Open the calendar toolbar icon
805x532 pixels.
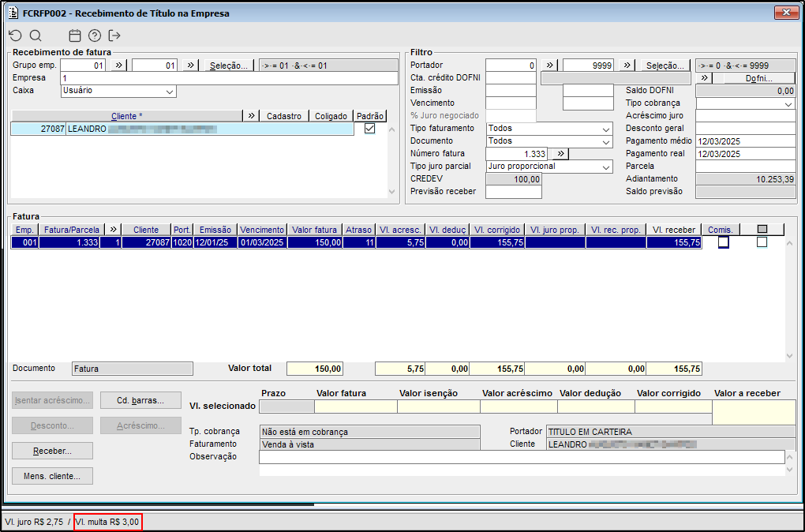[75, 36]
